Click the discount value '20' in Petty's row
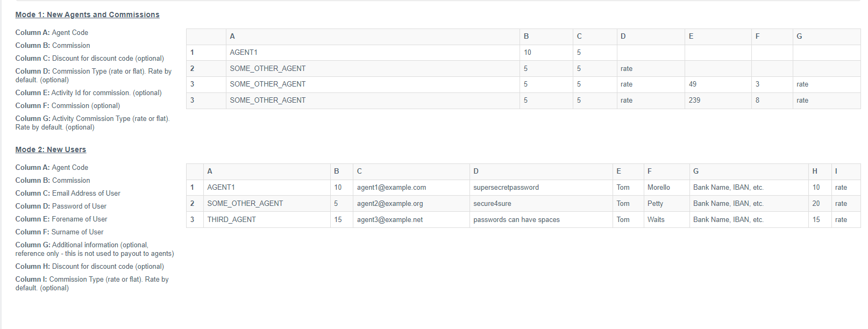868x329 pixels. (820, 204)
